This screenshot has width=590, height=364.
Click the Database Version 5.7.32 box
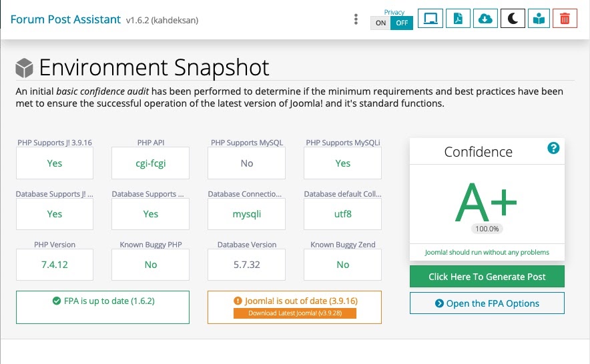click(x=247, y=265)
